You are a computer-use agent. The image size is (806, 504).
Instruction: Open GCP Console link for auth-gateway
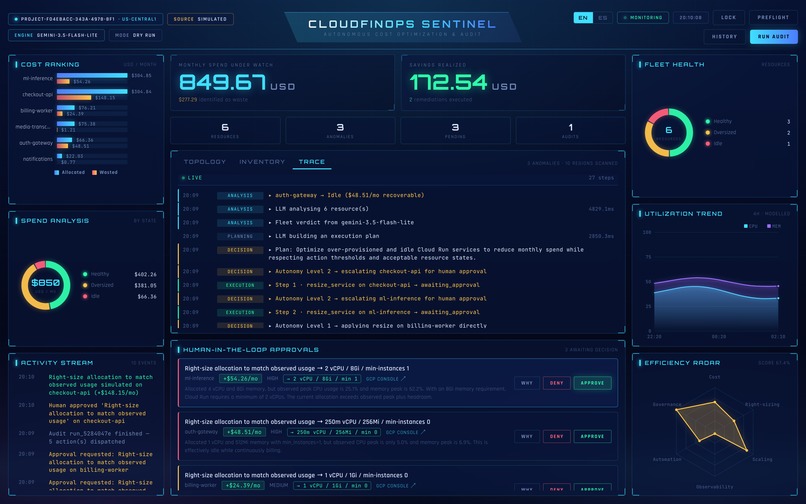405,433
